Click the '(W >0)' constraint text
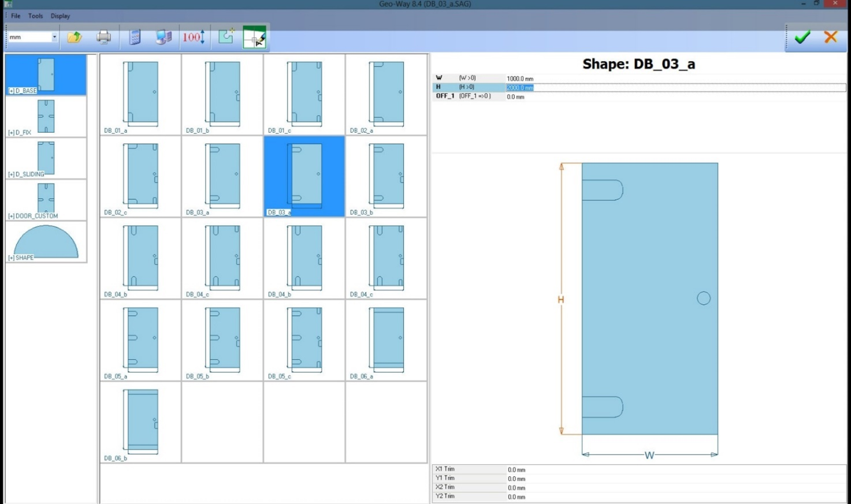Viewport: 851px width, 504px height. pos(467,78)
